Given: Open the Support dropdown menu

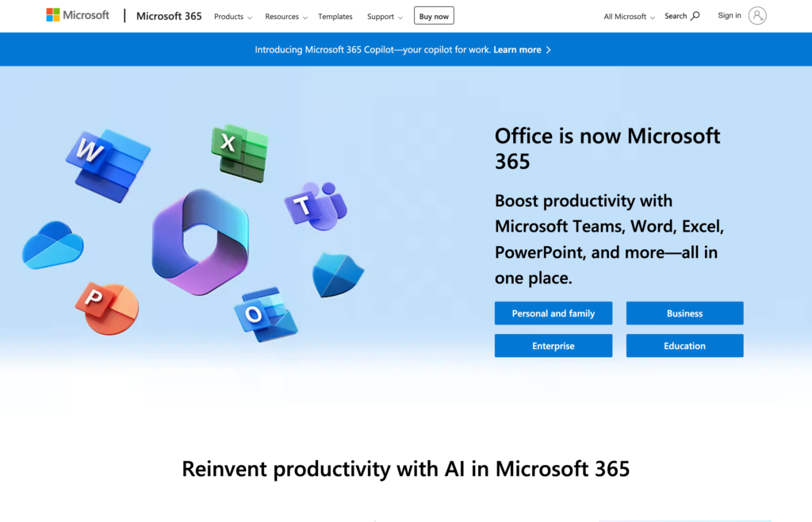Looking at the screenshot, I should pyautogui.click(x=385, y=17).
